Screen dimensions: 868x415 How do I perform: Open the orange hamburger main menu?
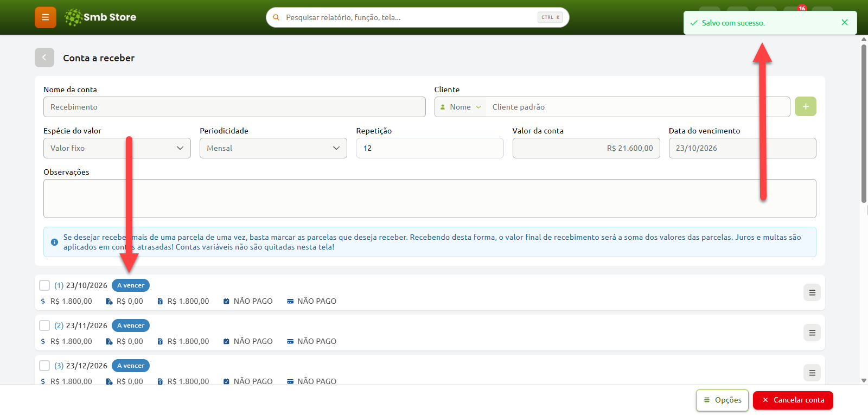[x=46, y=17]
